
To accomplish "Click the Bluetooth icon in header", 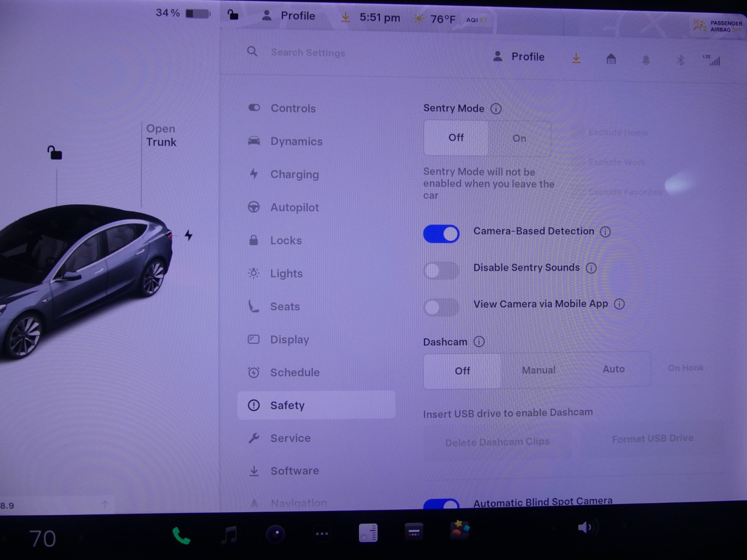I will pos(680,60).
